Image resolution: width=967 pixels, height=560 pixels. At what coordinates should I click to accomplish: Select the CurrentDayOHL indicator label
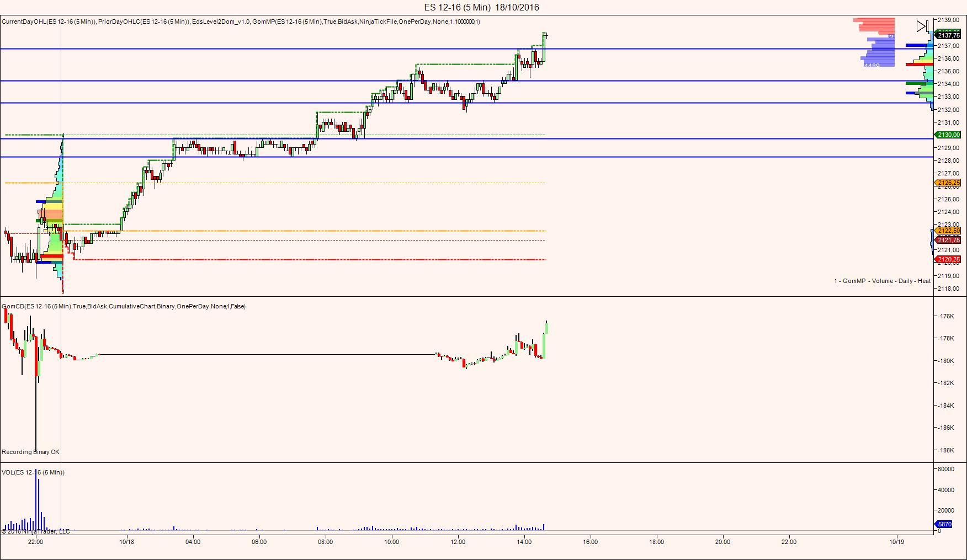49,22
